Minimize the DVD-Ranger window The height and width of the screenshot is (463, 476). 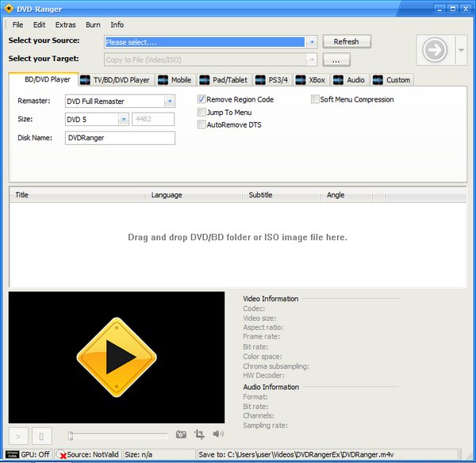(440, 9)
